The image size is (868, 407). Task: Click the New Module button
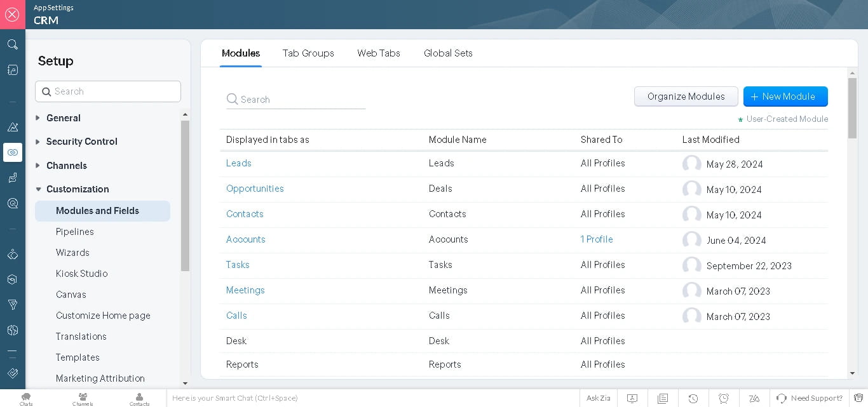pyautogui.click(x=785, y=97)
